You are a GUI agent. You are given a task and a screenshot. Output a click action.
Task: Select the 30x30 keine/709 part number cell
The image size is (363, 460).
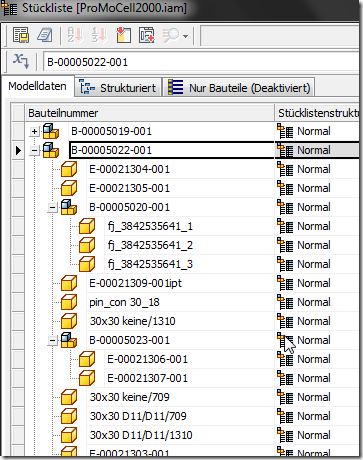point(180,397)
